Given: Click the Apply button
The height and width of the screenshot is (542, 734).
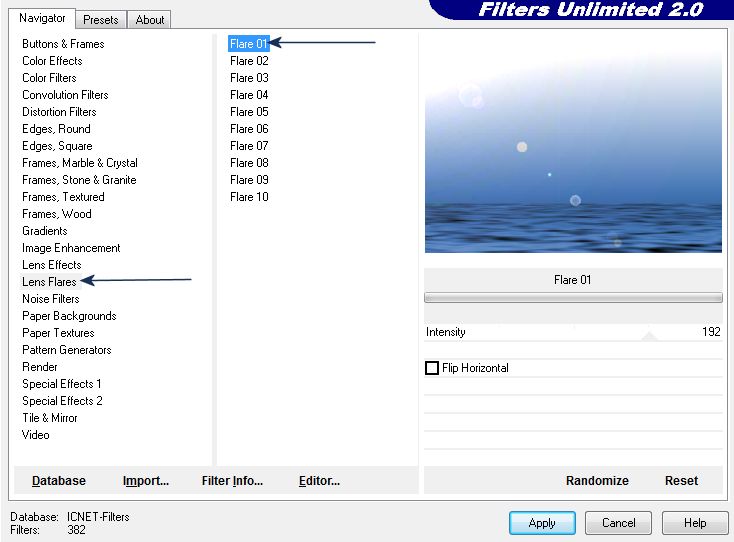Looking at the screenshot, I should 542,523.
